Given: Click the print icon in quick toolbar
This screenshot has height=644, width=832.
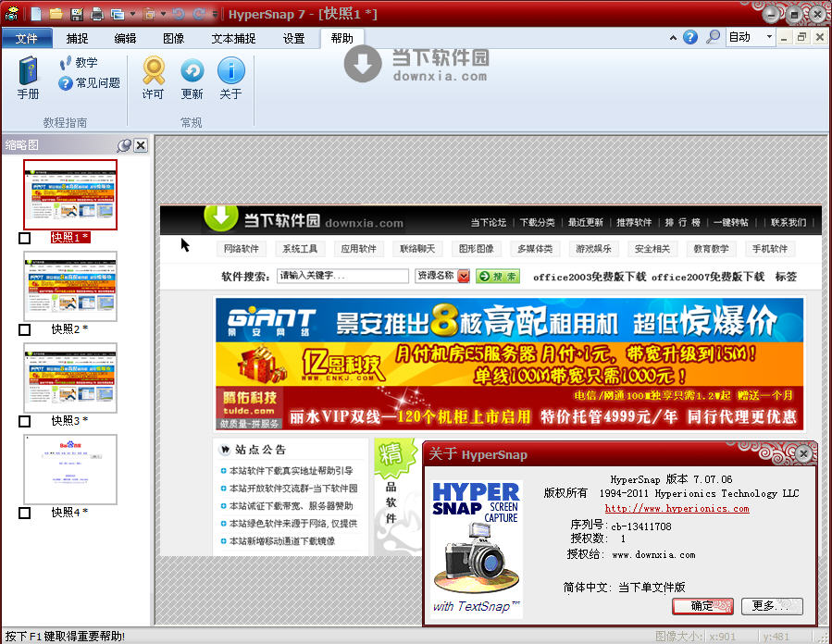Looking at the screenshot, I should click(x=96, y=14).
